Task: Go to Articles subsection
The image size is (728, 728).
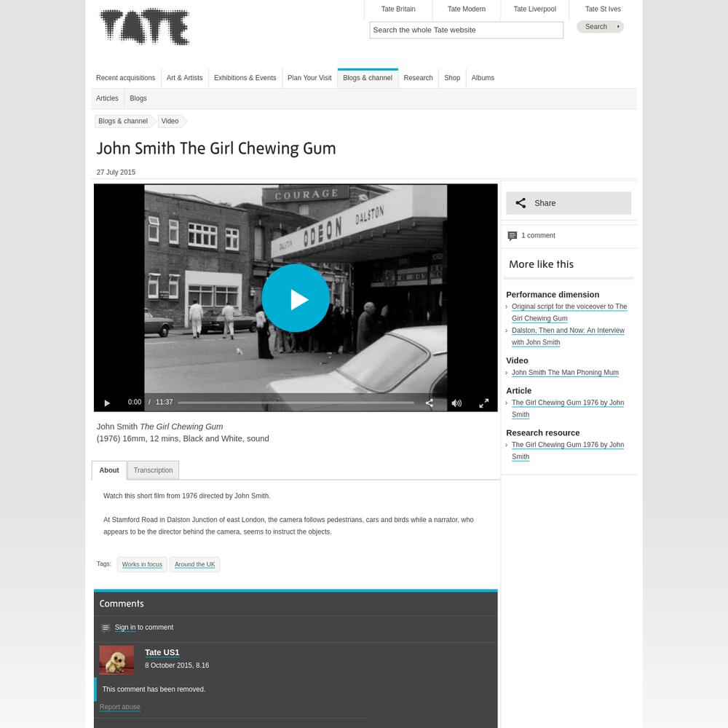Action: (x=107, y=98)
